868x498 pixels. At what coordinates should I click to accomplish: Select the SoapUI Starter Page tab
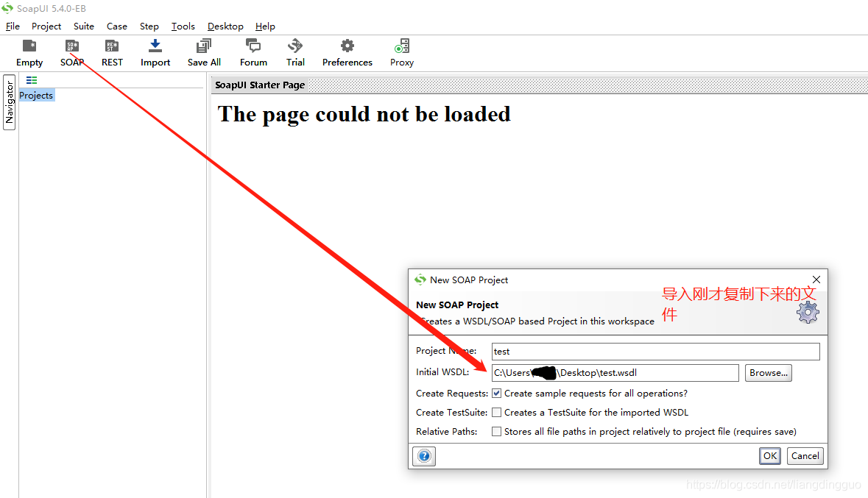(260, 85)
